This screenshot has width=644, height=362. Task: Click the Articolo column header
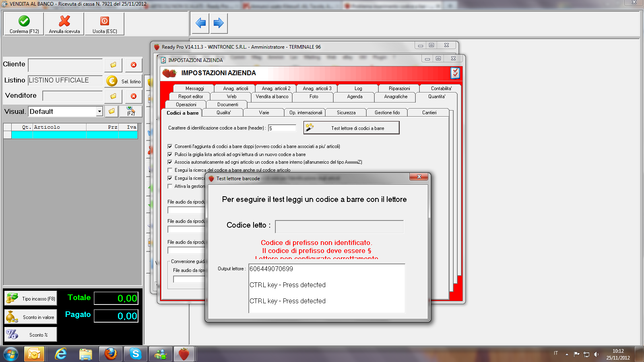[60, 127]
